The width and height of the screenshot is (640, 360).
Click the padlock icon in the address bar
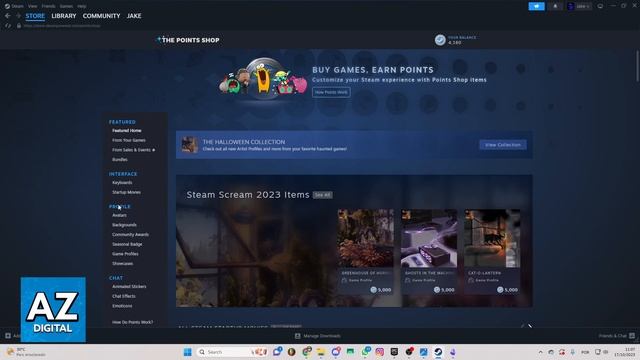pyautogui.click(x=19, y=25)
